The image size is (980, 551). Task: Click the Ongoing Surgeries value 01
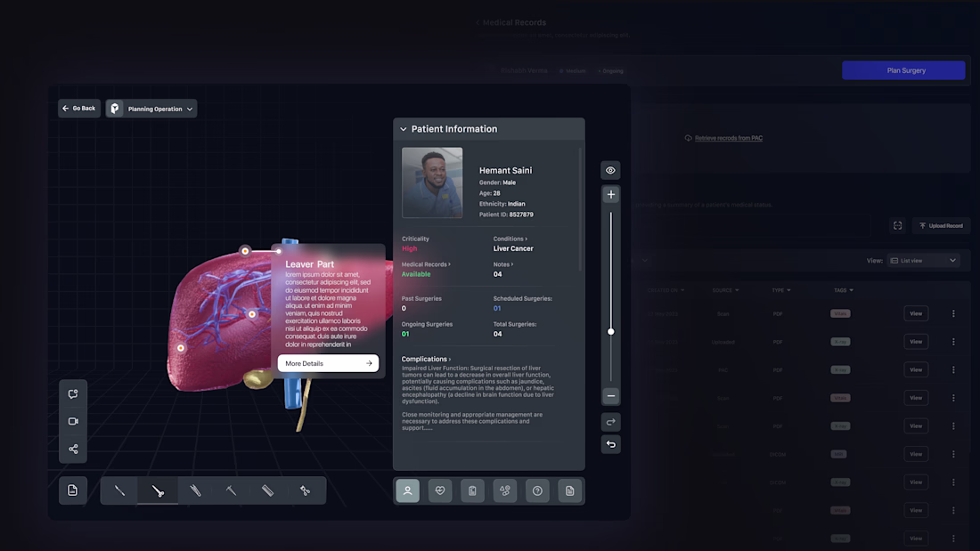point(405,334)
